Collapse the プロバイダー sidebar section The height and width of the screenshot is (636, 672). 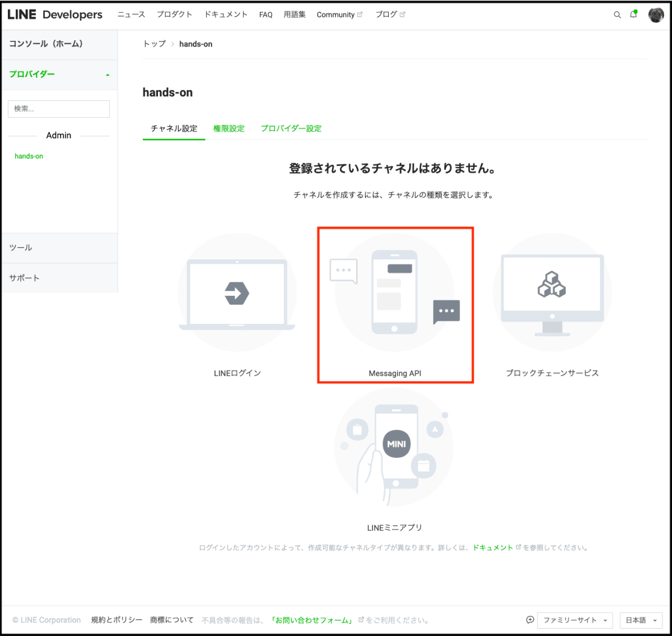click(59, 75)
